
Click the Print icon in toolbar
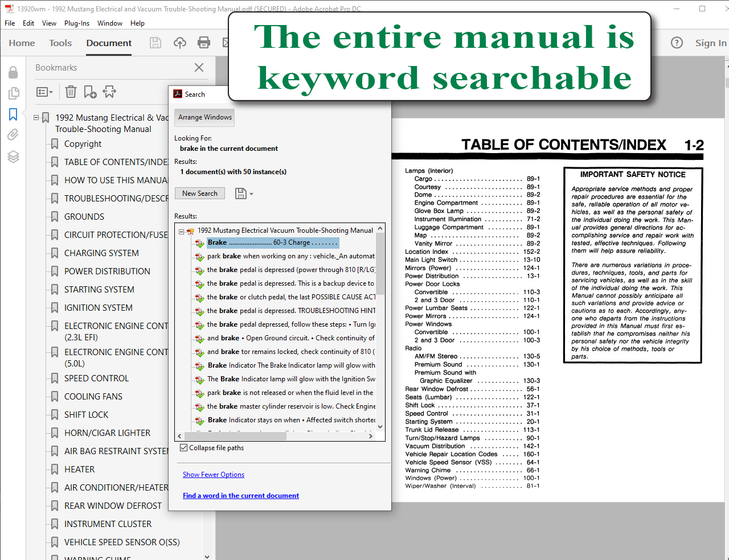[203, 43]
